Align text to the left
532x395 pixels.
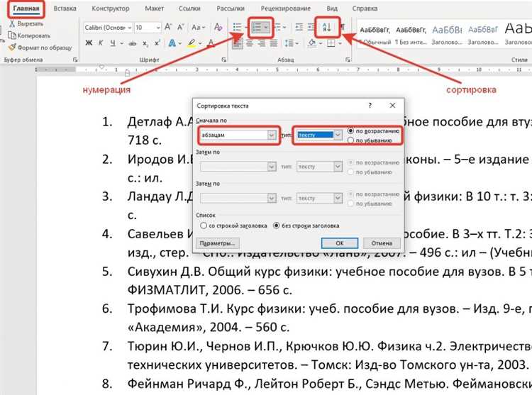pos(237,43)
